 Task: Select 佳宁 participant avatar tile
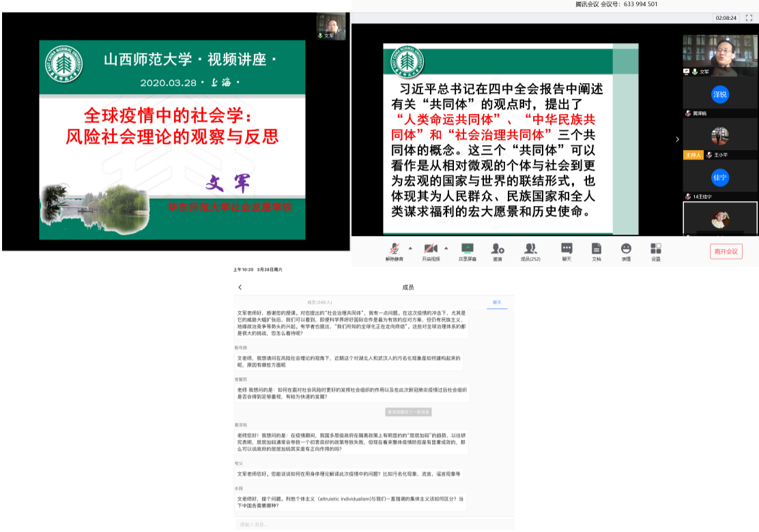(x=719, y=177)
